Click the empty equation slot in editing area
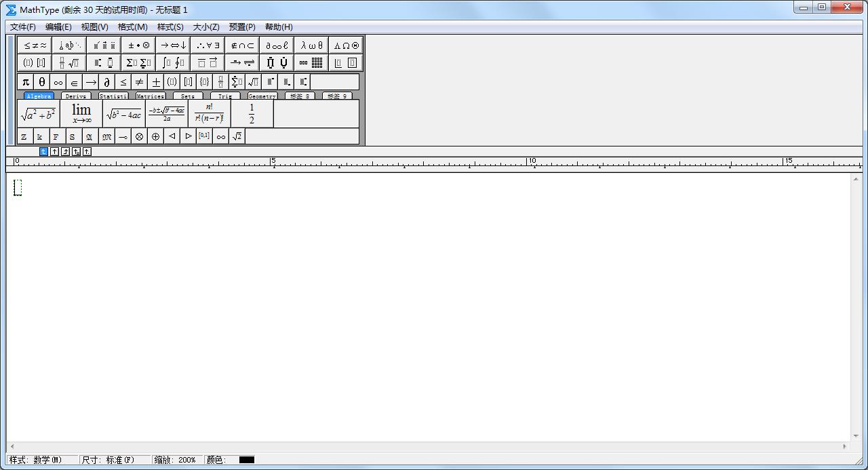The image size is (868, 470). pyautogui.click(x=18, y=188)
